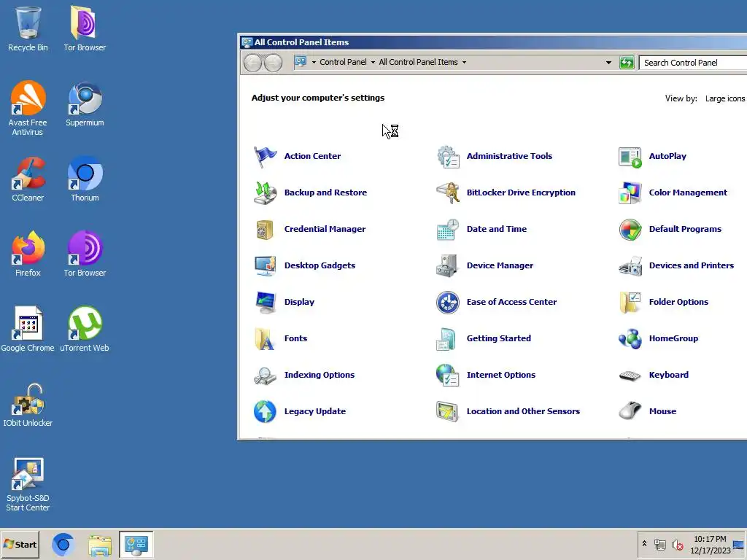Click the Control Panel taskbar button
The height and width of the screenshot is (560, 747).
(x=136, y=545)
